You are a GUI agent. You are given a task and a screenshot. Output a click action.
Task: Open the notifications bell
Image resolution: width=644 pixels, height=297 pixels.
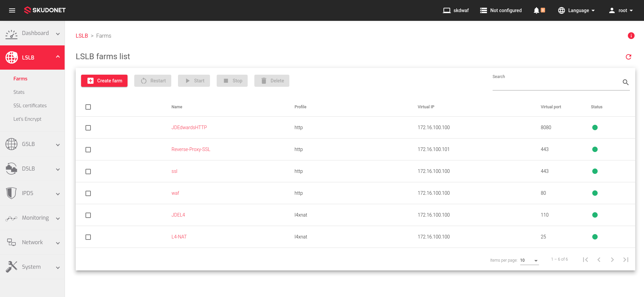[x=536, y=10]
